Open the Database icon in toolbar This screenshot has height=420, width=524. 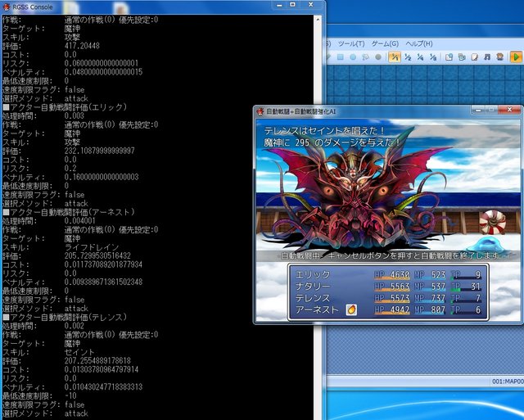coord(449,57)
